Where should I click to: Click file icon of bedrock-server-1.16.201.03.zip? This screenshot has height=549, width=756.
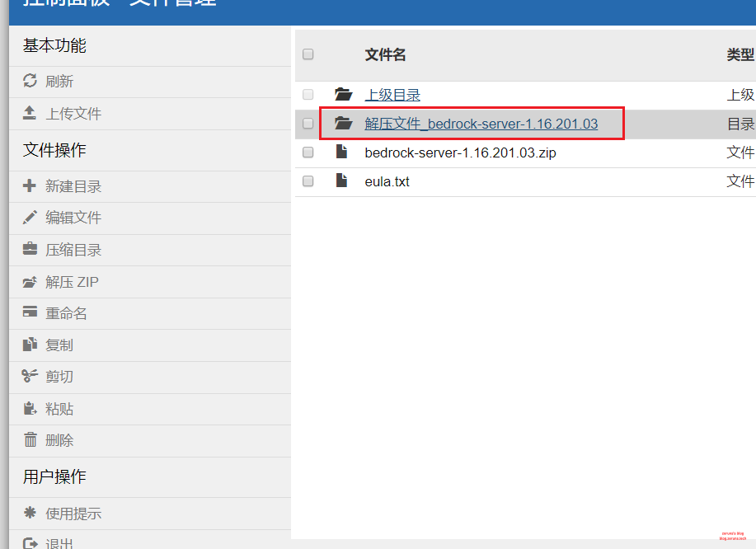click(342, 152)
